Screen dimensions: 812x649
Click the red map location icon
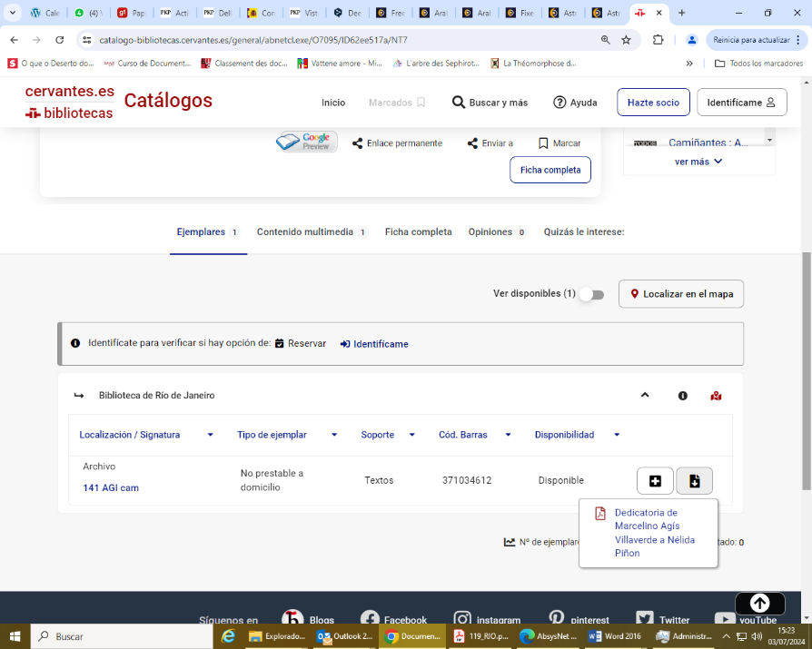716,395
